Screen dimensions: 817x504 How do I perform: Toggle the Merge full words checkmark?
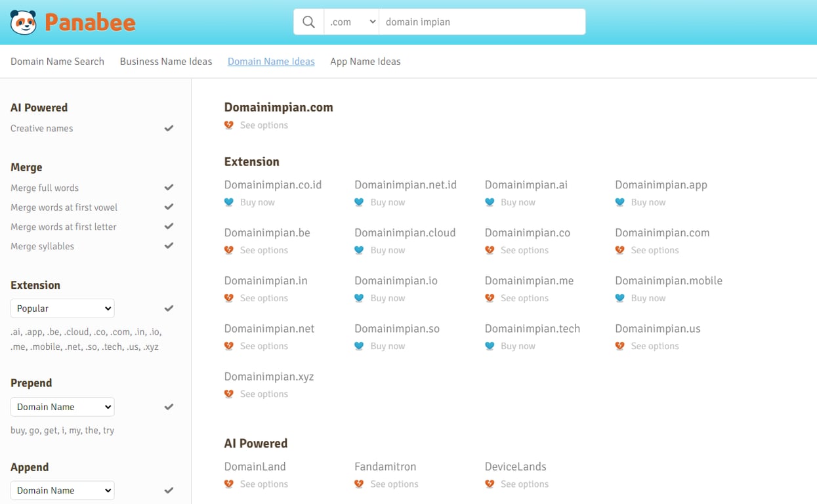(169, 188)
